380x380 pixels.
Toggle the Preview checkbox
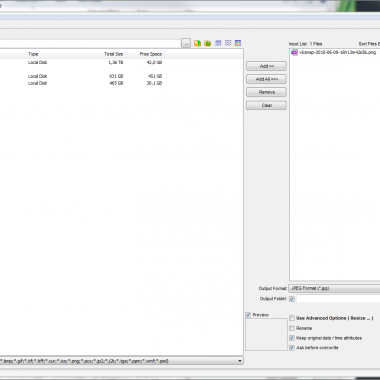[248, 315]
